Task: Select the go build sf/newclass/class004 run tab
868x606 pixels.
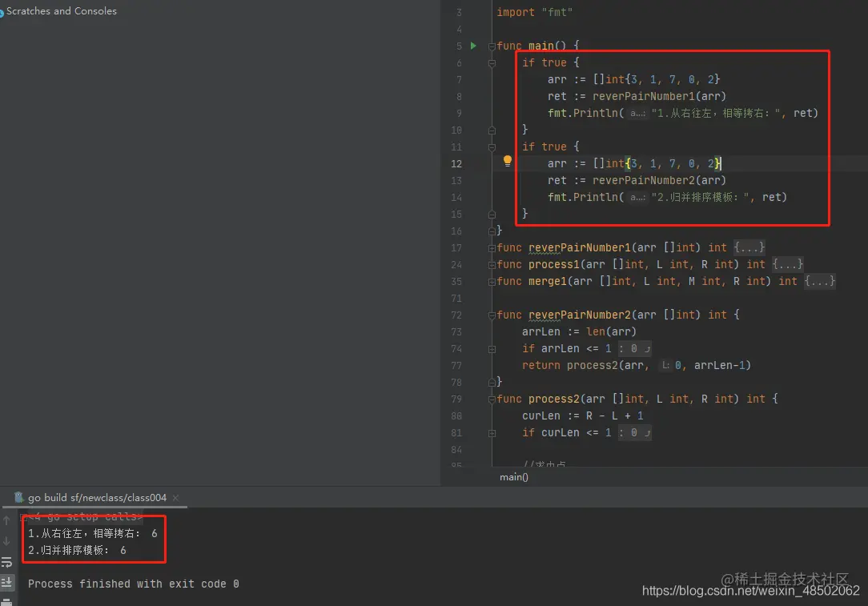Action: pyautogui.click(x=97, y=498)
